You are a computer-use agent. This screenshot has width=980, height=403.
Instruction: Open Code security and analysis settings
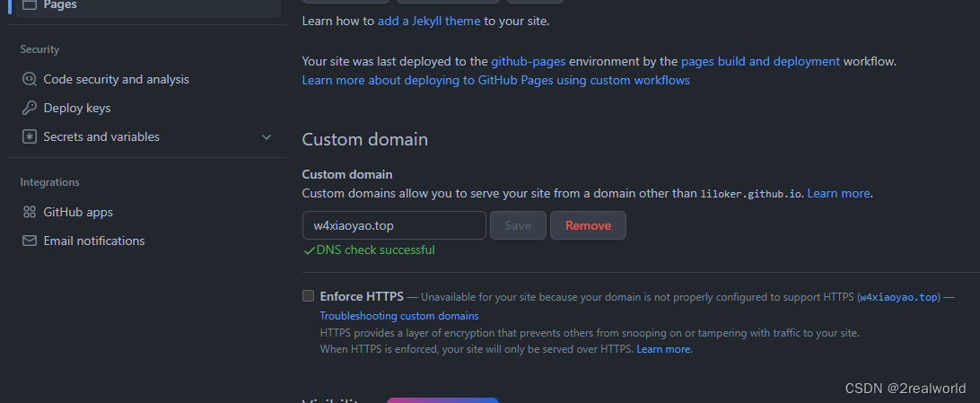click(117, 79)
